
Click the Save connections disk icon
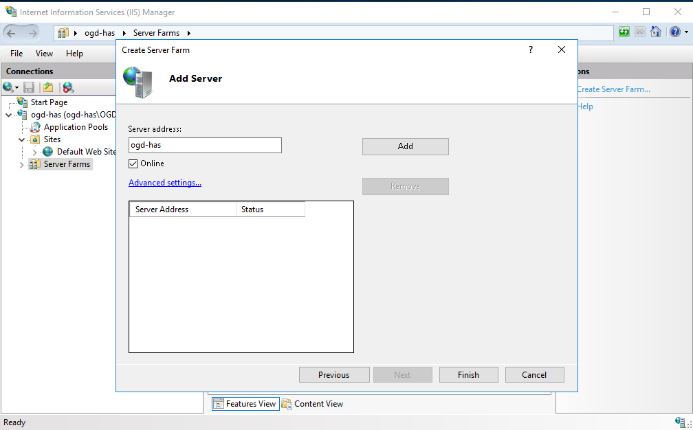point(29,88)
